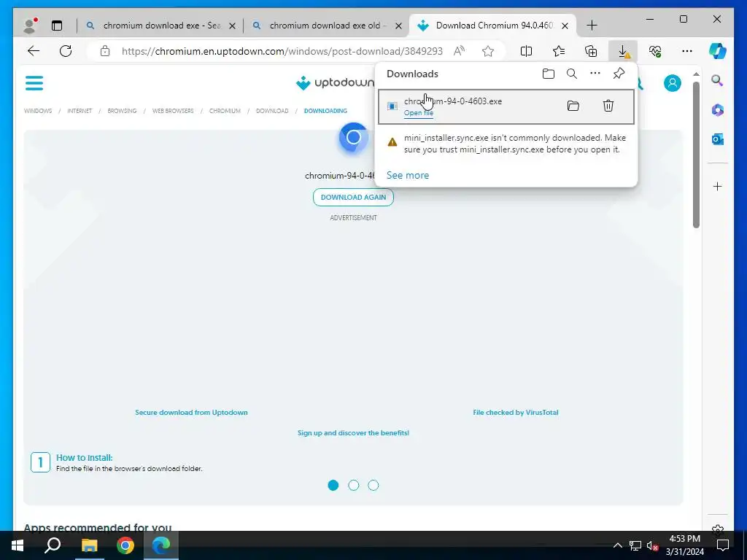This screenshot has width=747, height=560.
Task: Select the third carousel dot
Action: [373, 485]
